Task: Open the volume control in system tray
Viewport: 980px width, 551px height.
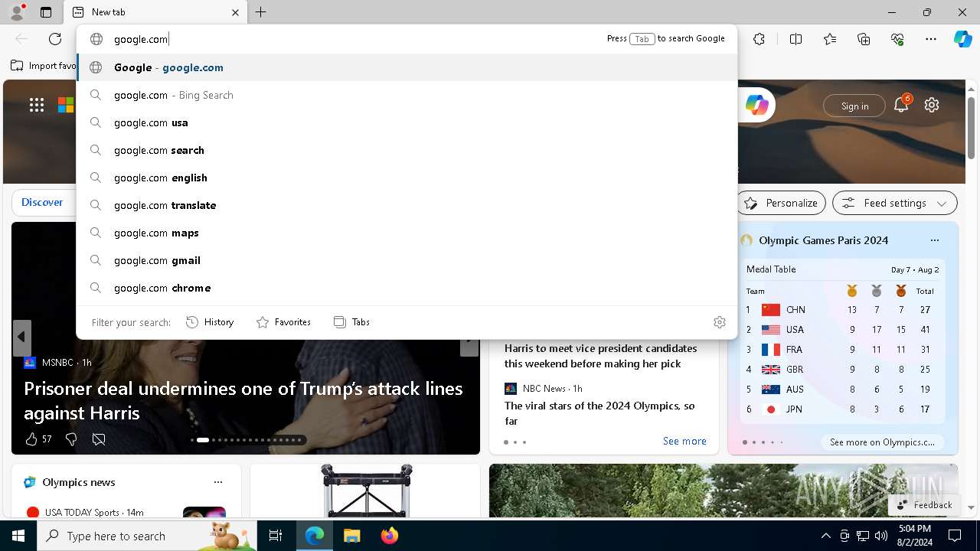Action: (x=880, y=536)
